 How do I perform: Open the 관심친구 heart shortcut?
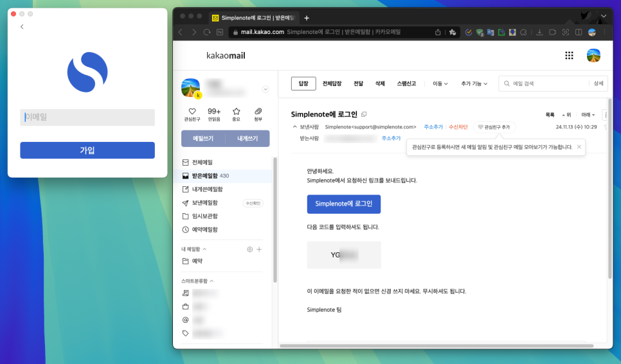click(x=192, y=114)
